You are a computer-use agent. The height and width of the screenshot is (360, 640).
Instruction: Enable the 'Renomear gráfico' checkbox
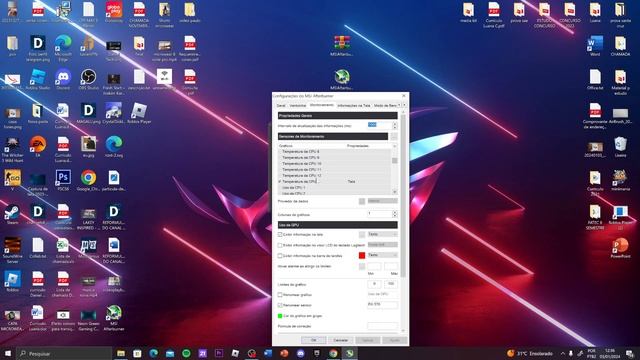(x=280, y=295)
